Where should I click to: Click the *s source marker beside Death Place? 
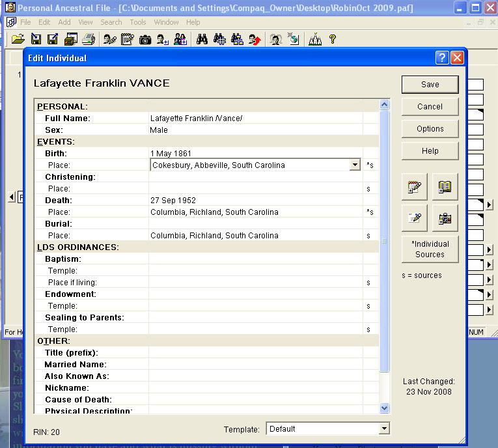(370, 212)
